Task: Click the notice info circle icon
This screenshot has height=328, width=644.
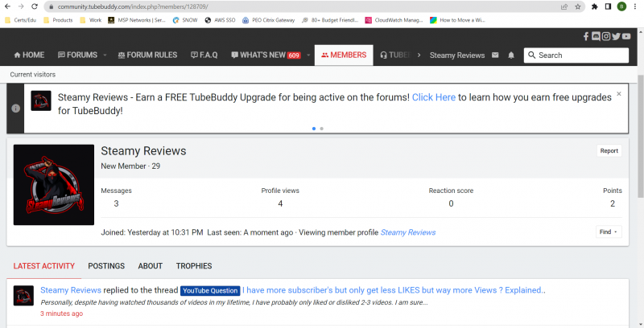Action: 15,108
